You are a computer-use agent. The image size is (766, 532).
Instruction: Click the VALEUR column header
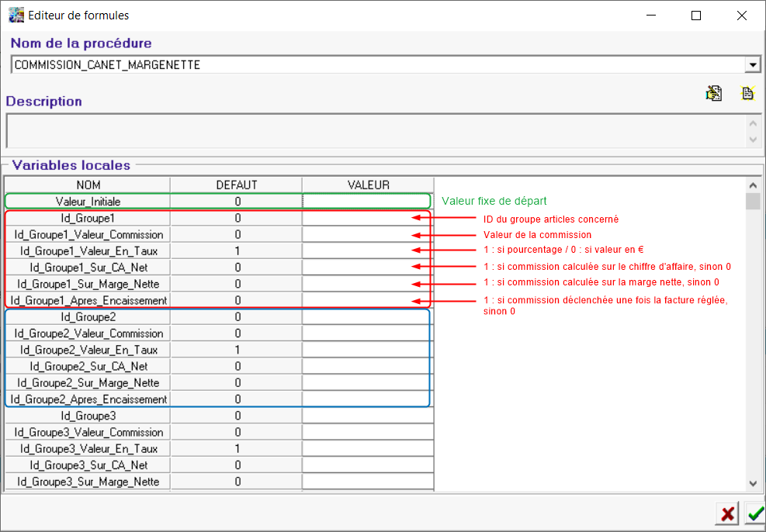368,185
